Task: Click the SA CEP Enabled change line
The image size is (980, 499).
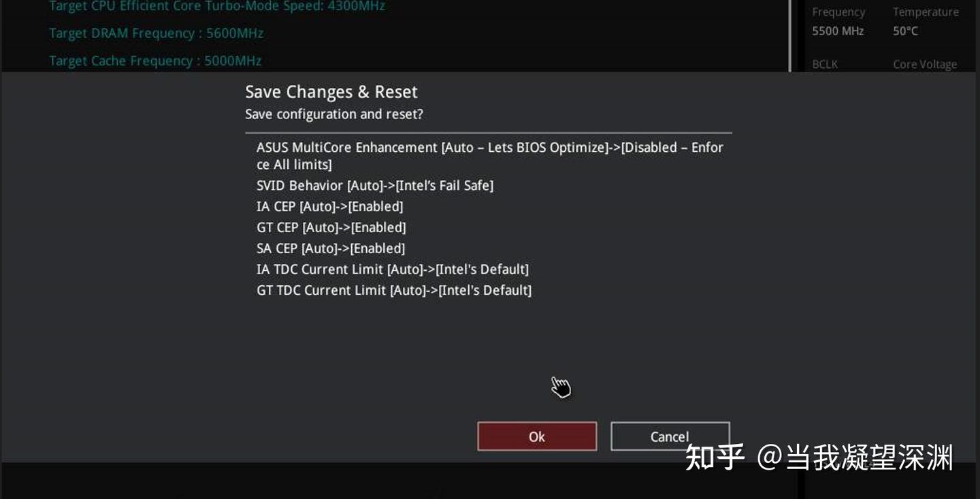Action: (x=331, y=248)
